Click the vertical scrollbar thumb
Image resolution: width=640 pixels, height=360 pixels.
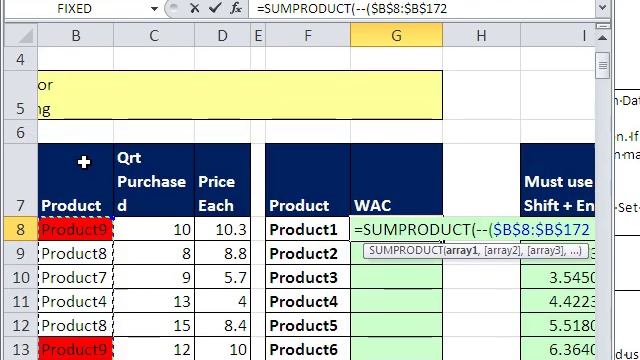pyautogui.click(x=602, y=65)
